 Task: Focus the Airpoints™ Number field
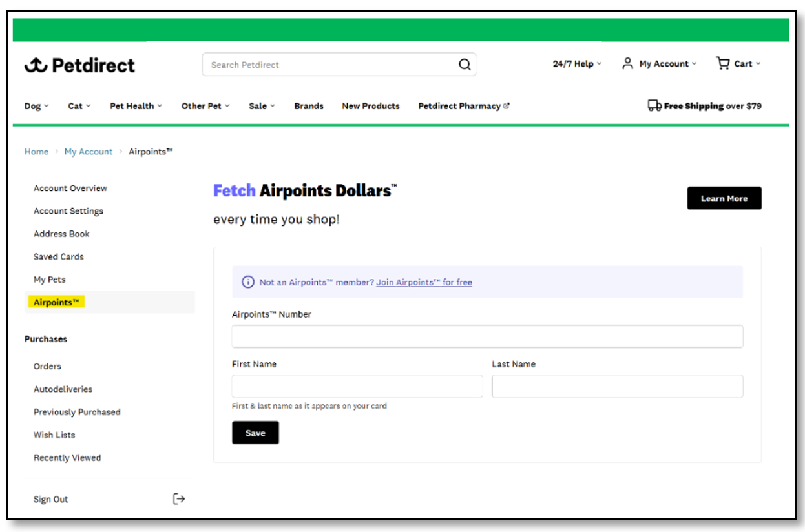(x=487, y=336)
